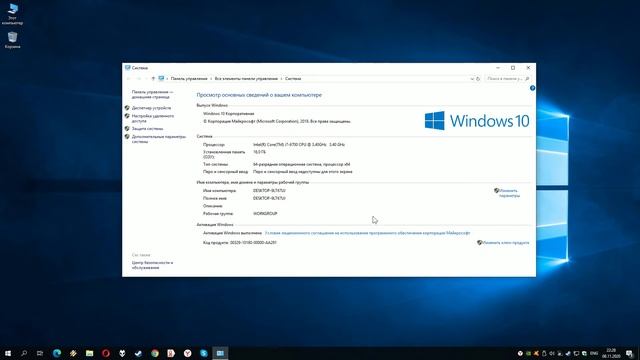Viewport: 640px width, 360px height.
Task: Select the This PC desktop icon
Action: pos(13,14)
